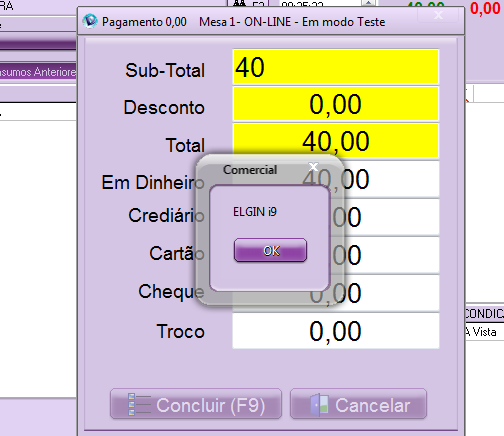Viewport: 504px width, 436px height.
Task: Click the list icon on Concluir button
Action: [139, 405]
